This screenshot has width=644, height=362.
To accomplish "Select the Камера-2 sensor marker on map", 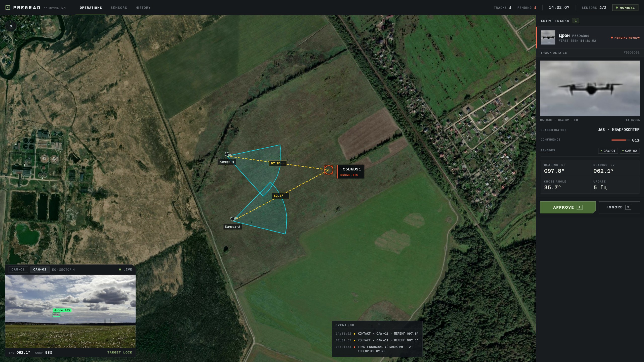I will pyautogui.click(x=233, y=219).
